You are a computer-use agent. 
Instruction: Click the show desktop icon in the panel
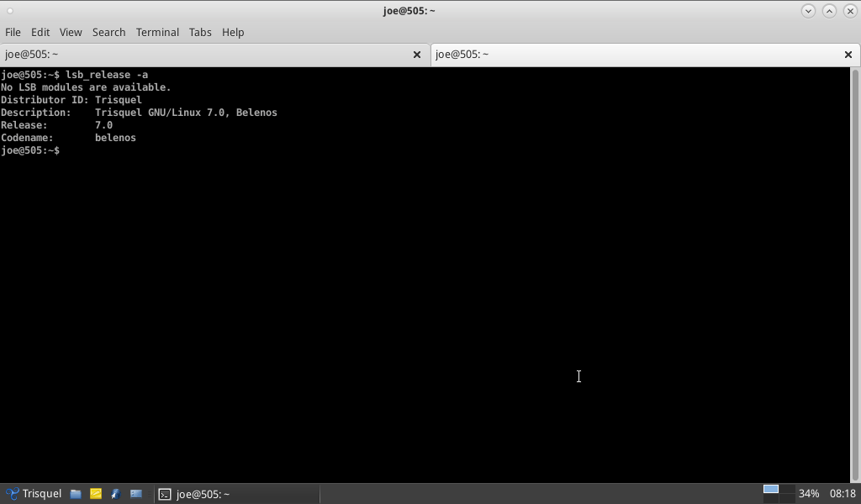coord(135,494)
